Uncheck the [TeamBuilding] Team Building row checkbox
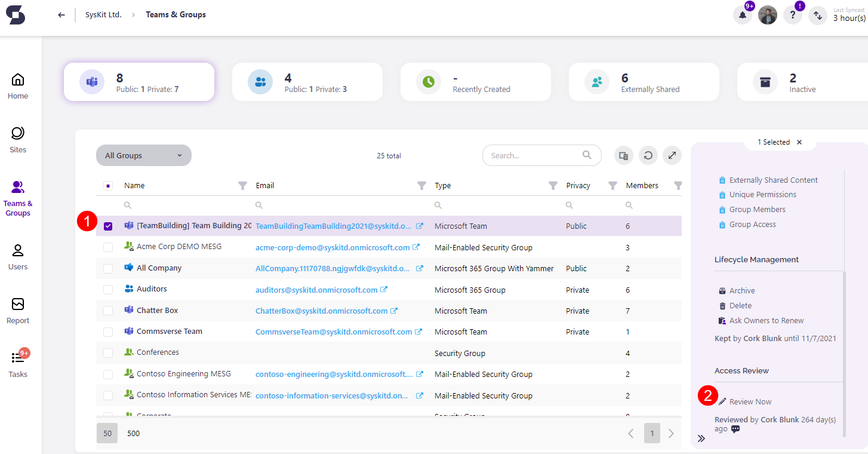The width and height of the screenshot is (868, 454). pyautogui.click(x=108, y=226)
